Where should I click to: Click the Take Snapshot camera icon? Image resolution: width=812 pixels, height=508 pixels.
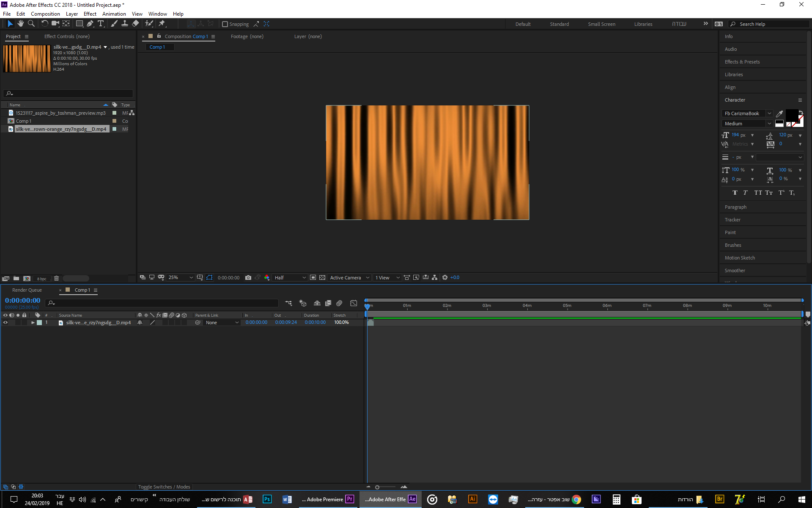pyautogui.click(x=248, y=278)
